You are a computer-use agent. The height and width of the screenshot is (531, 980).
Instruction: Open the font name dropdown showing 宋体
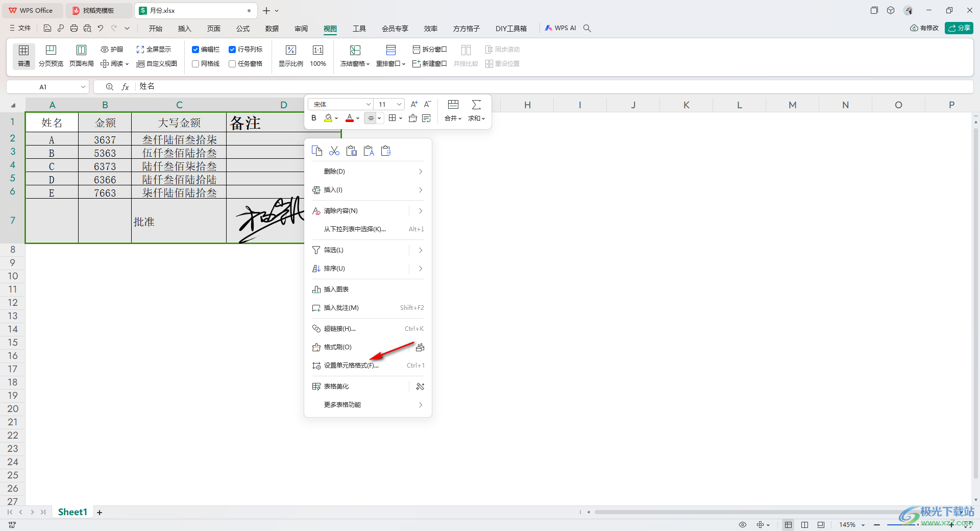click(x=368, y=104)
